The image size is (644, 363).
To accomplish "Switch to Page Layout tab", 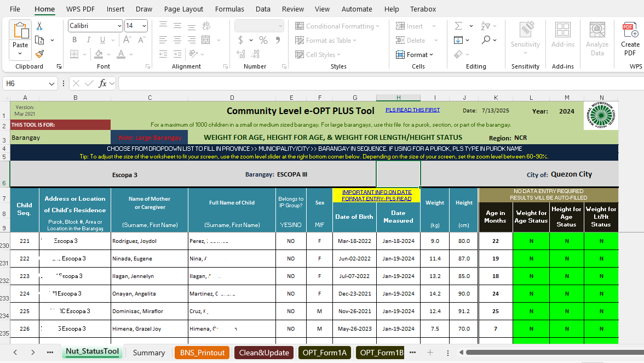I will point(183,9).
